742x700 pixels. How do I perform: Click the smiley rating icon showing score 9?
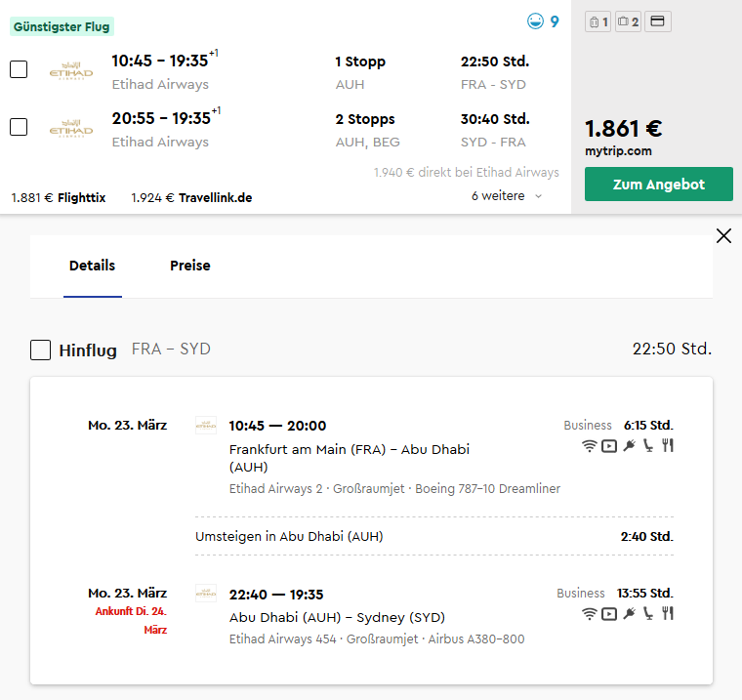(x=535, y=21)
